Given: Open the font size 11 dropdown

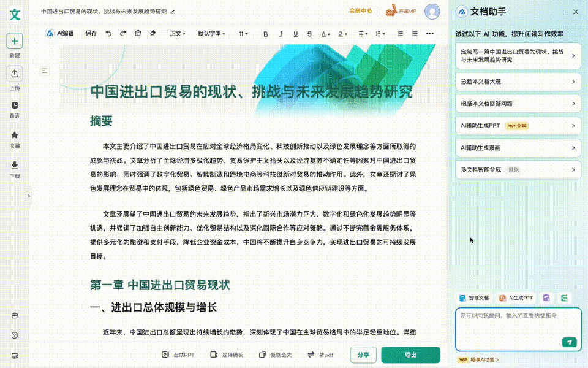Looking at the screenshot, I should [243, 34].
